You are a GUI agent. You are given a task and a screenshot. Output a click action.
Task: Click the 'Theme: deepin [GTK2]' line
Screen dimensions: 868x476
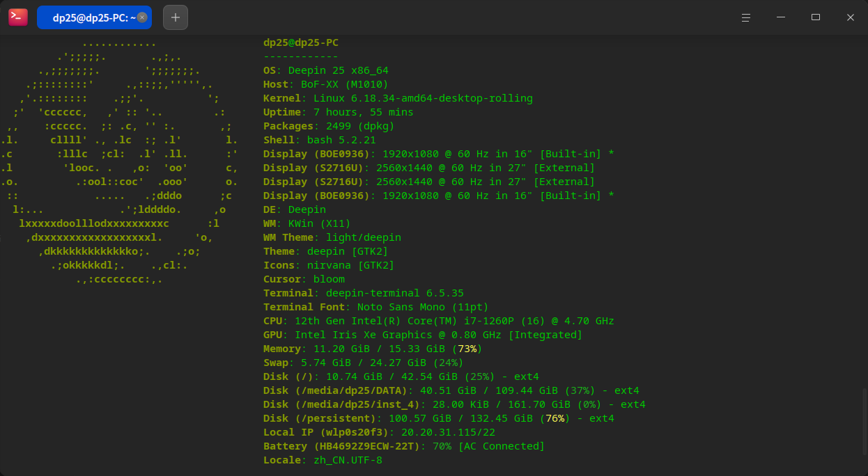(326, 251)
